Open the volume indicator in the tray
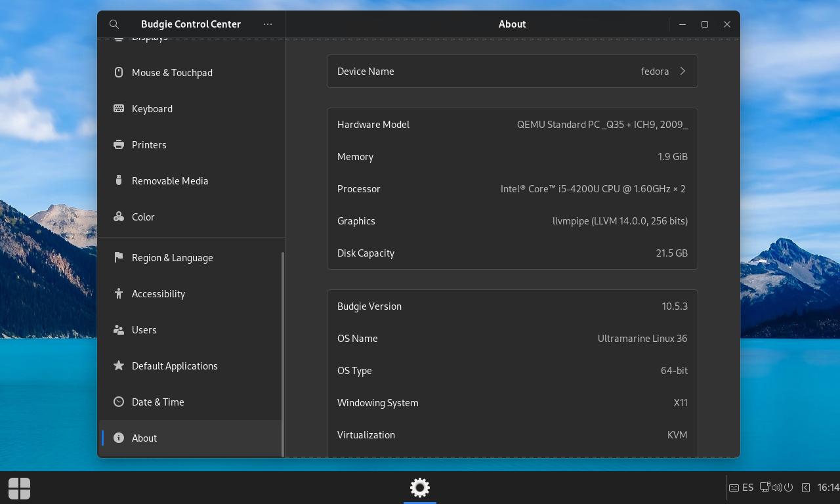Viewport: 840px width, 504px height. tap(776, 488)
